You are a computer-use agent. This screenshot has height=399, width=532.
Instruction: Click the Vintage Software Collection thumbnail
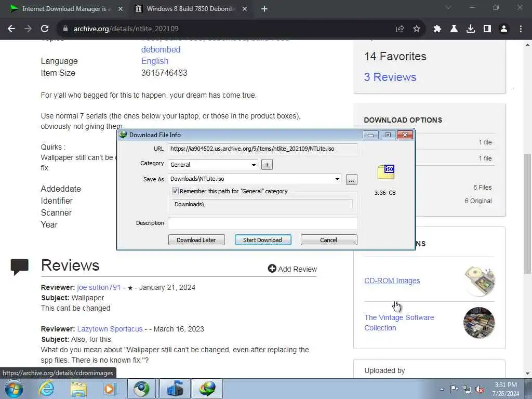pos(479,323)
